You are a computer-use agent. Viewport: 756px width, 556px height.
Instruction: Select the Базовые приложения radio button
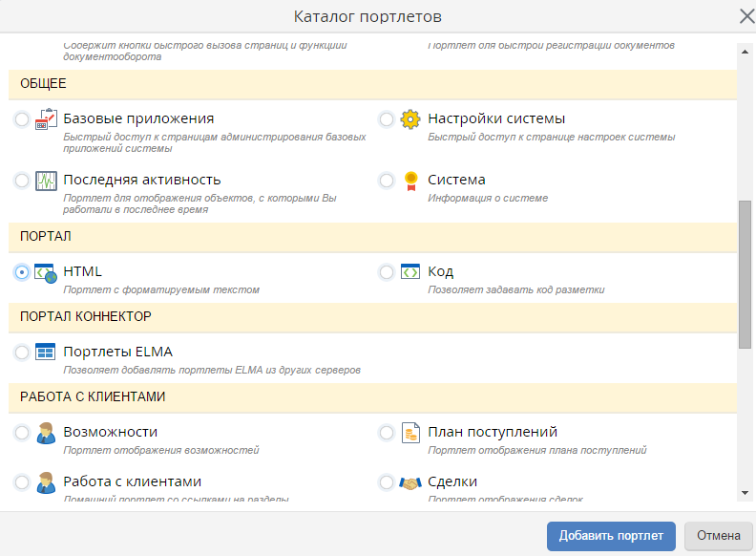pyautogui.click(x=22, y=119)
